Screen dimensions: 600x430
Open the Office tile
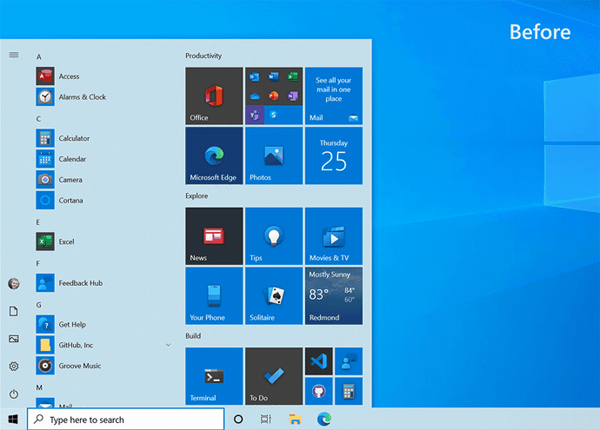tap(214, 96)
